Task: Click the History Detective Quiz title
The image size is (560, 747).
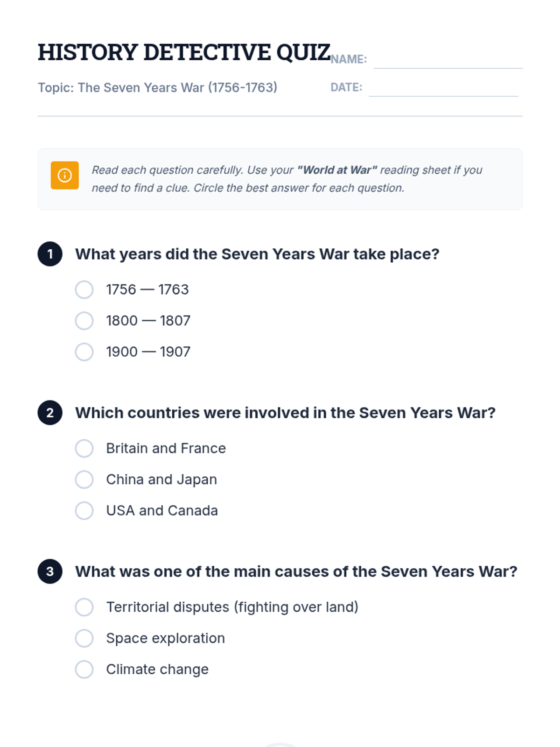Action: pyautogui.click(x=184, y=52)
